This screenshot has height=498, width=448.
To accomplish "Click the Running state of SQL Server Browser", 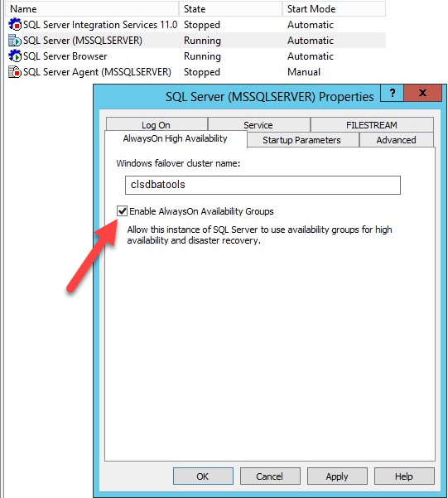I will (202, 56).
